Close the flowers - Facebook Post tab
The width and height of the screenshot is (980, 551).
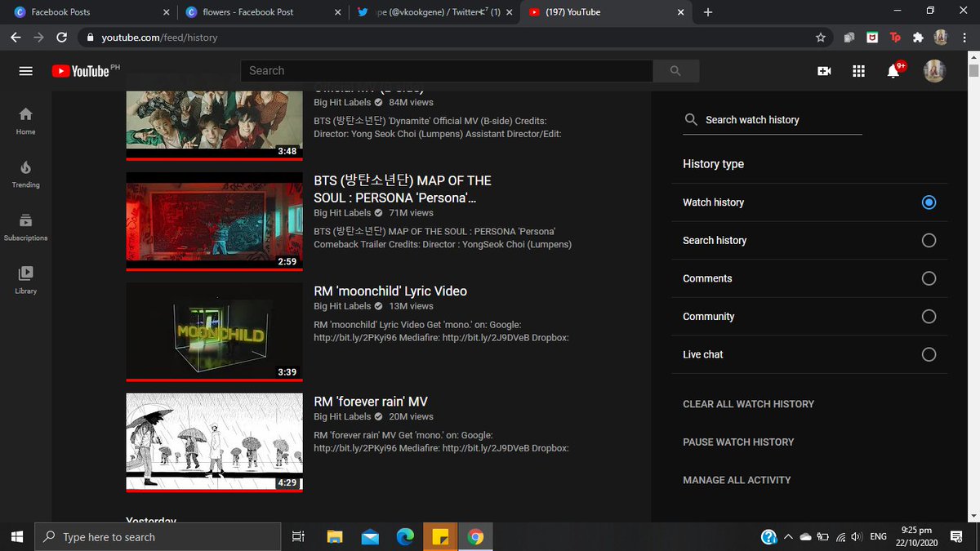click(336, 12)
